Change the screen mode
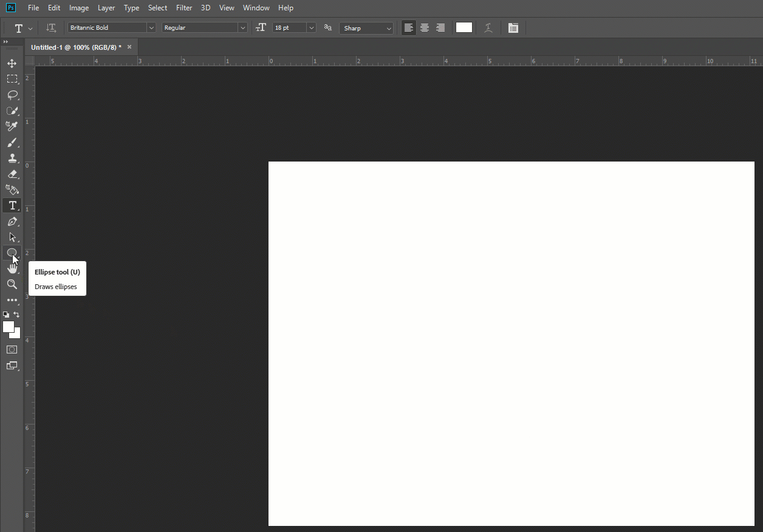The width and height of the screenshot is (763, 532). (x=12, y=366)
